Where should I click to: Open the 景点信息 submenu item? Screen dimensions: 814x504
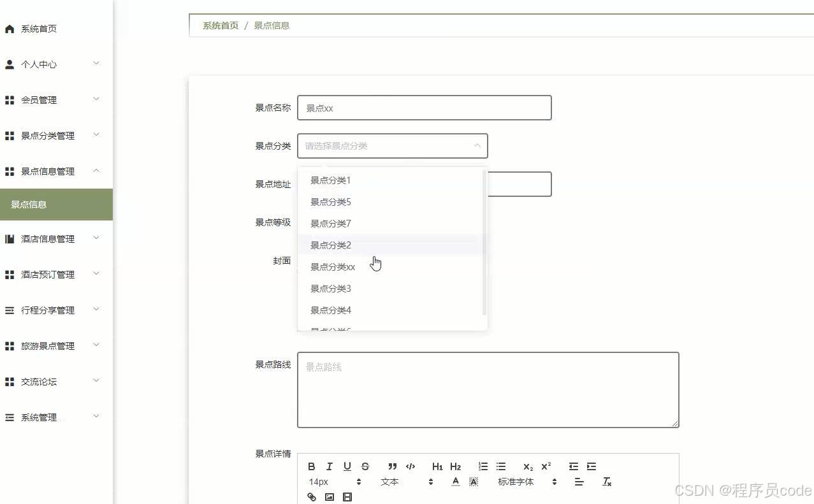click(56, 205)
